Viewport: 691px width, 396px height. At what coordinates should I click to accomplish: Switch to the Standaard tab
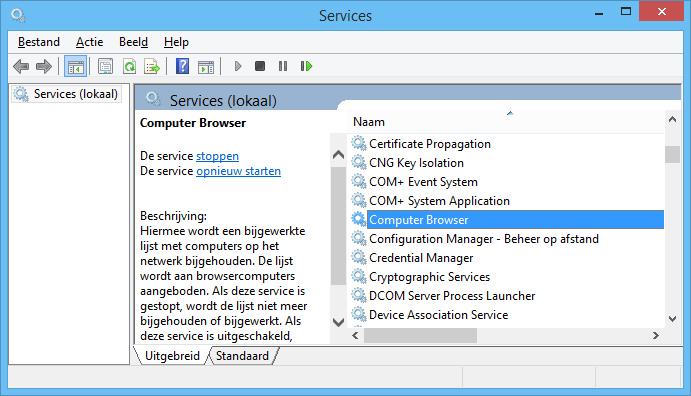point(242,355)
